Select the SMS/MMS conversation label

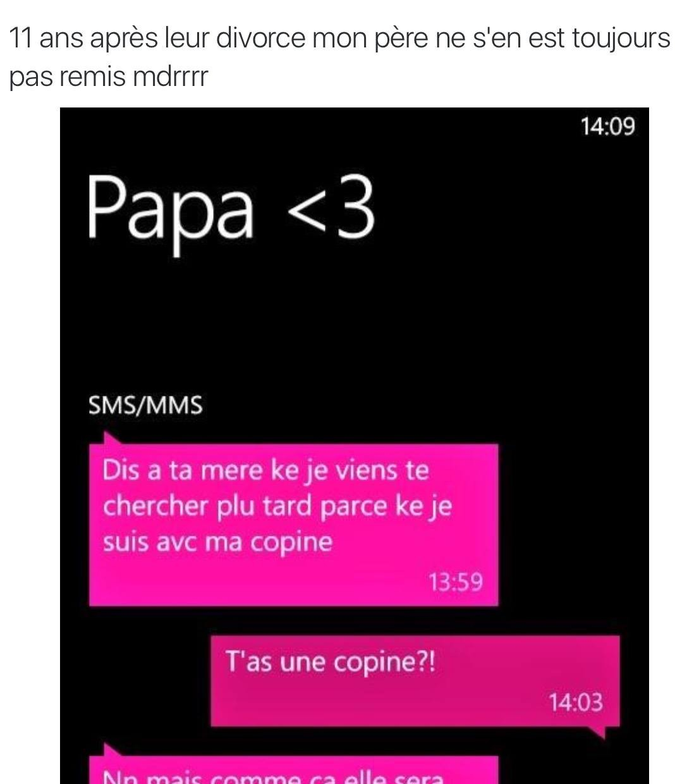145,405
